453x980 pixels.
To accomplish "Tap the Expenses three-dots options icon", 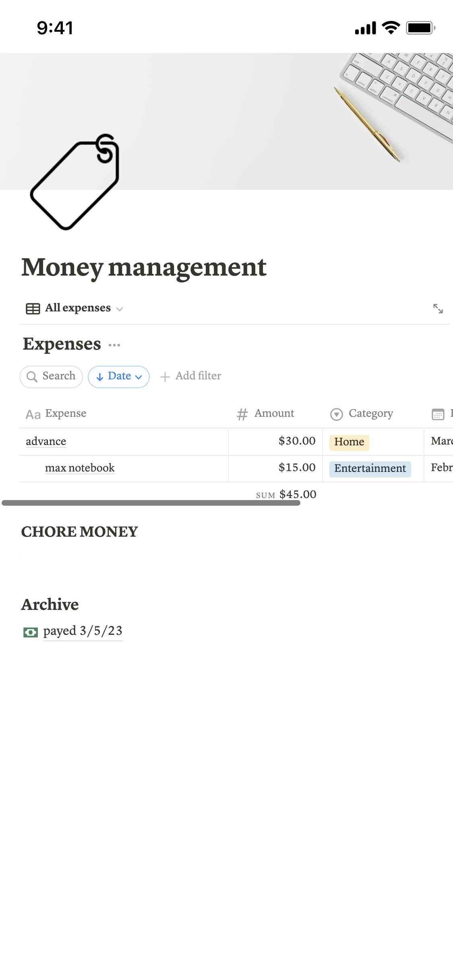I will pos(114,345).
